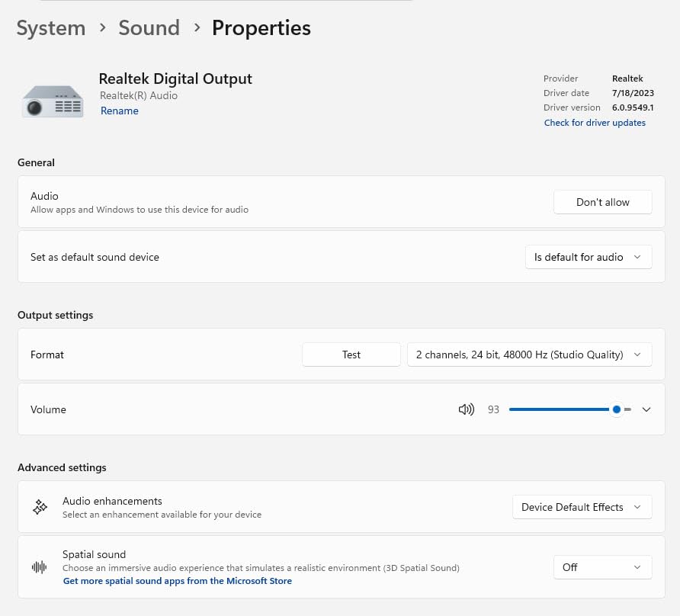Click the Audio enhancements label
This screenshot has height=616, width=680.
(x=112, y=501)
